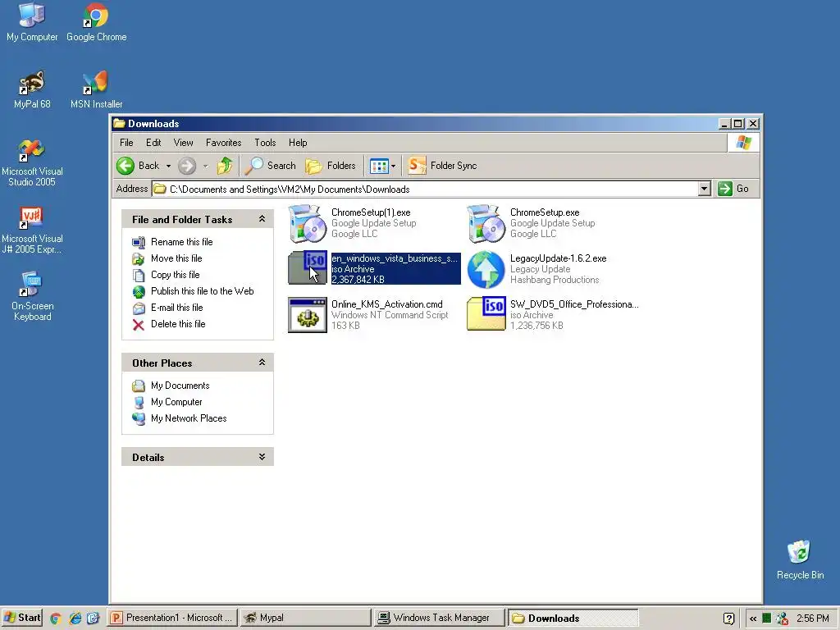840x630 pixels.
Task: Open On-Screen Keyboard desktop shortcut
Action: tap(32, 297)
